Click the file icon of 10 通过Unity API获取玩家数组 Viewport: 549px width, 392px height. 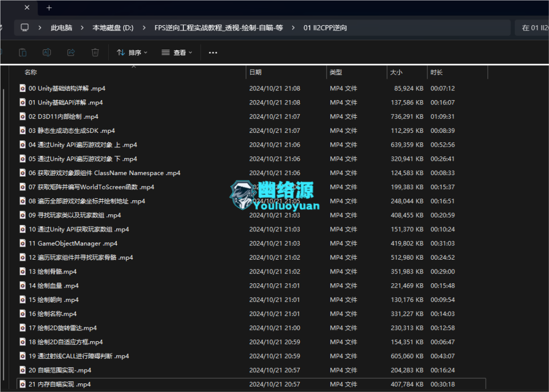[x=23, y=229]
